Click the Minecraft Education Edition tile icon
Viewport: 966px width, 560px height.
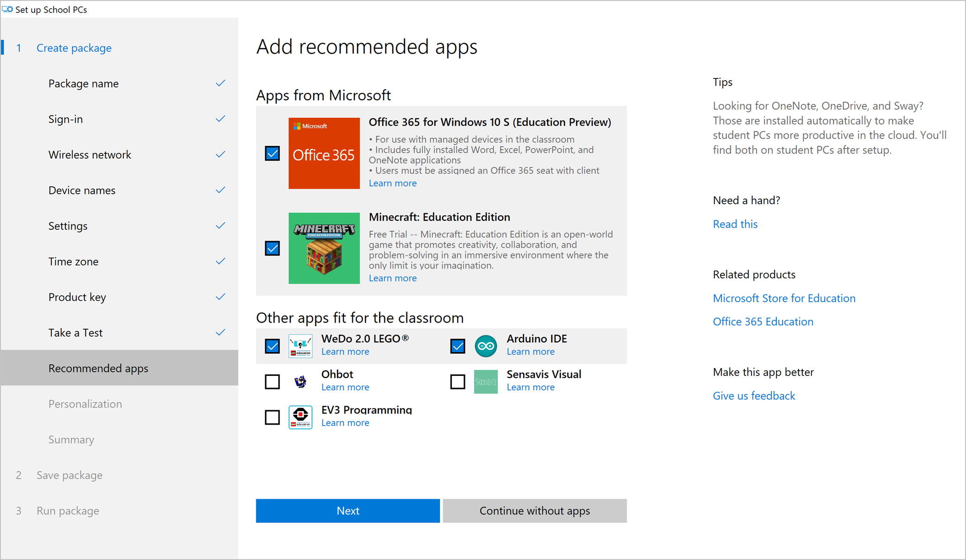pyautogui.click(x=324, y=248)
